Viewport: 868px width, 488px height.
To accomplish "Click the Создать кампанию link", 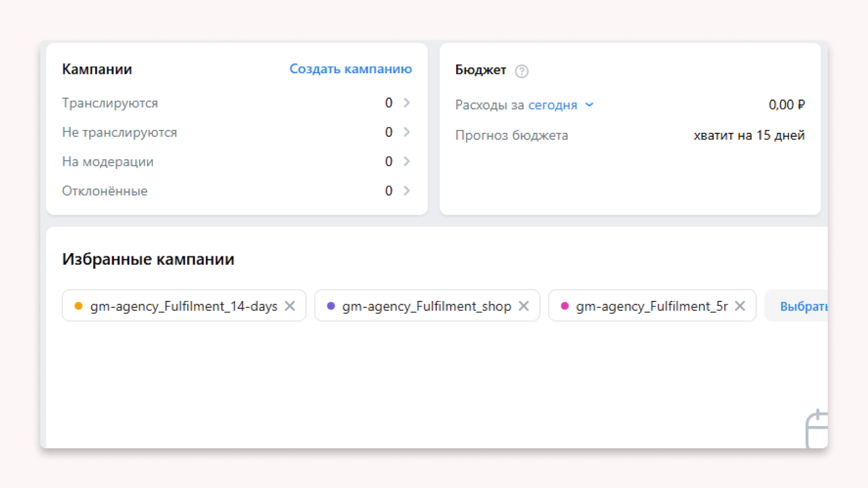I will pyautogui.click(x=350, y=69).
